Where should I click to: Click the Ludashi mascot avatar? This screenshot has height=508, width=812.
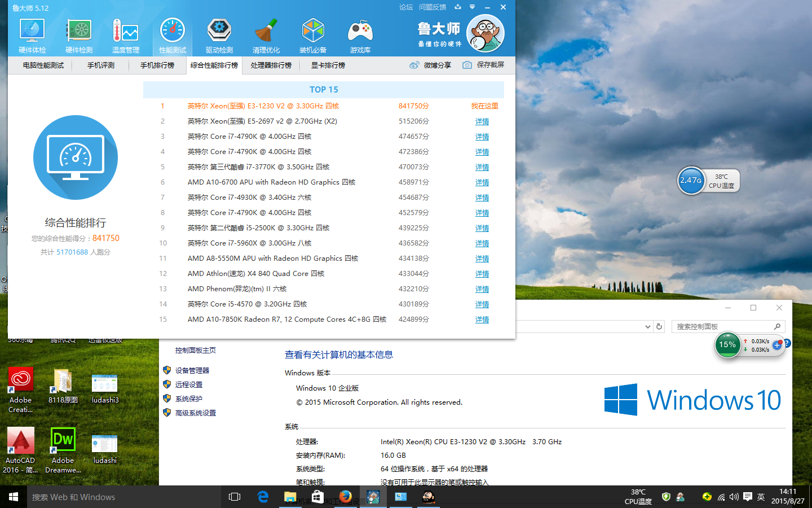486,34
